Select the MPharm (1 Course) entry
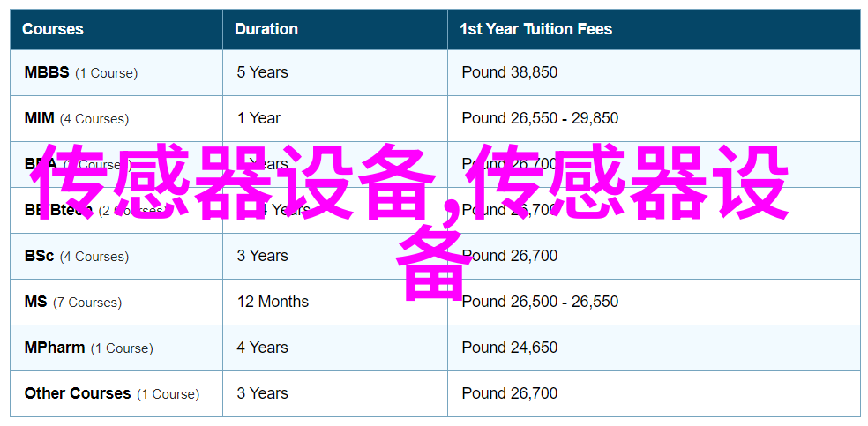Image resolution: width=868 pixels, height=426 pixels. [x=88, y=348]
